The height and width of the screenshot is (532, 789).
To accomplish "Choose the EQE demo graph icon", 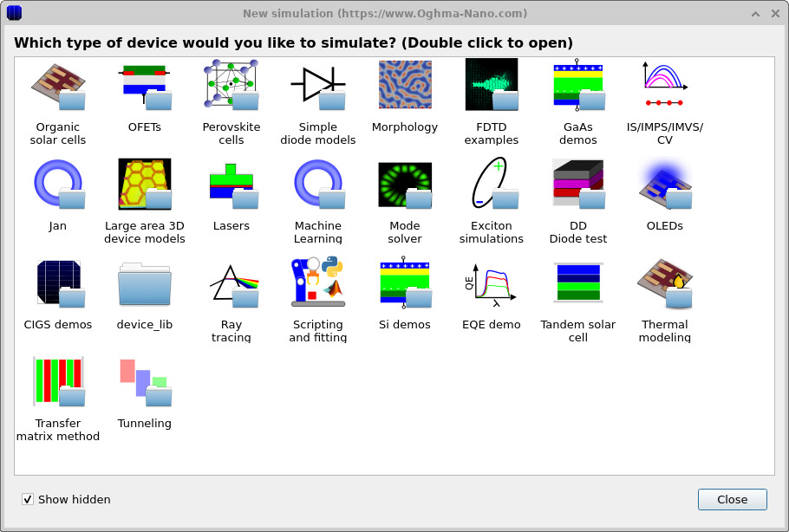I will (492, 284).
